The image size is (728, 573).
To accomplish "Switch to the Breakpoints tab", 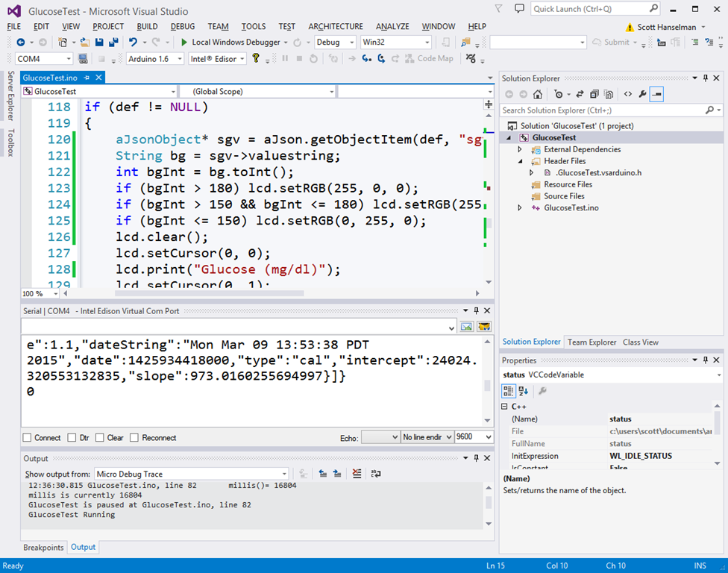I will point(43,548).
